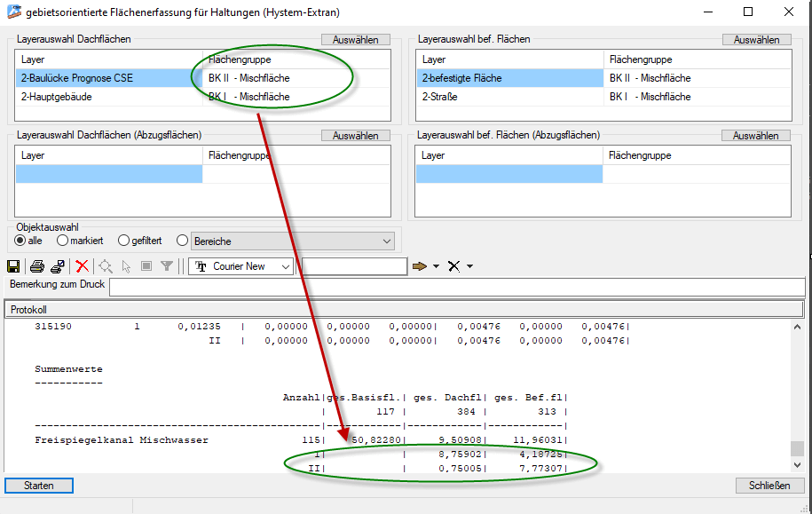Click the search next arrow icon
Screen dimensions: 812x514
[420, 266]
